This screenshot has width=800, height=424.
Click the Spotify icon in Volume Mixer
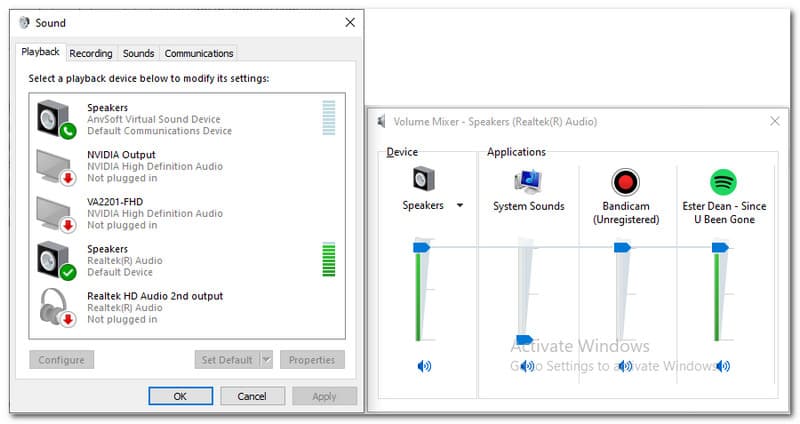click(723, 182)
